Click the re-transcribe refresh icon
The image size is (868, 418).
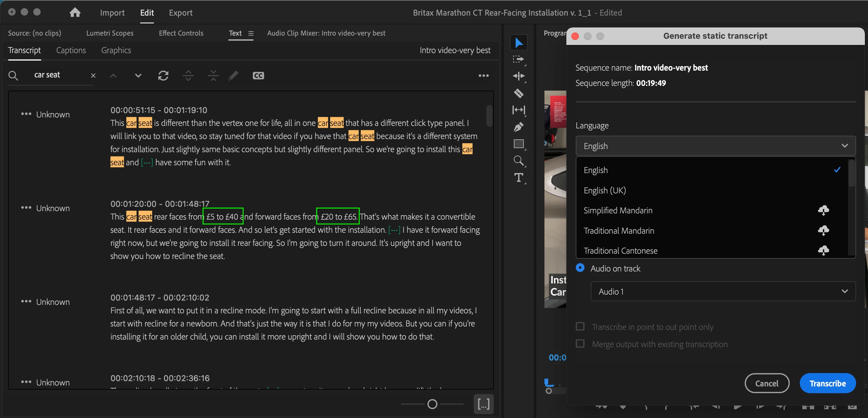click(163, 75)
